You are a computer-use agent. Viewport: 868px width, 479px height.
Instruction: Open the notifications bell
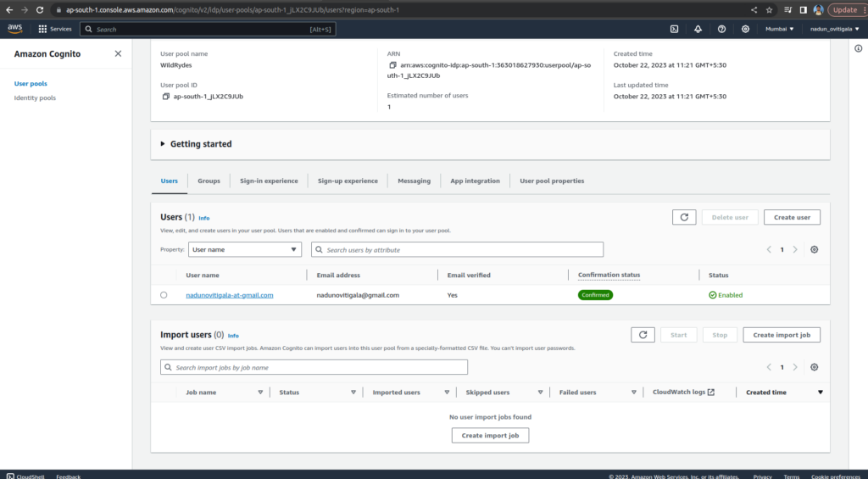[x=698, y=29]
